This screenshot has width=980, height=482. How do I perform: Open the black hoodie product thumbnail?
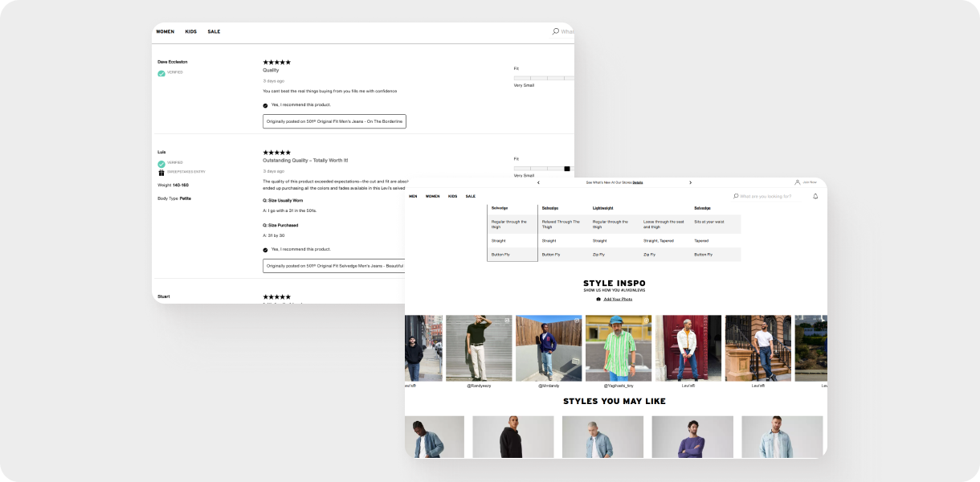click(513, 437)
